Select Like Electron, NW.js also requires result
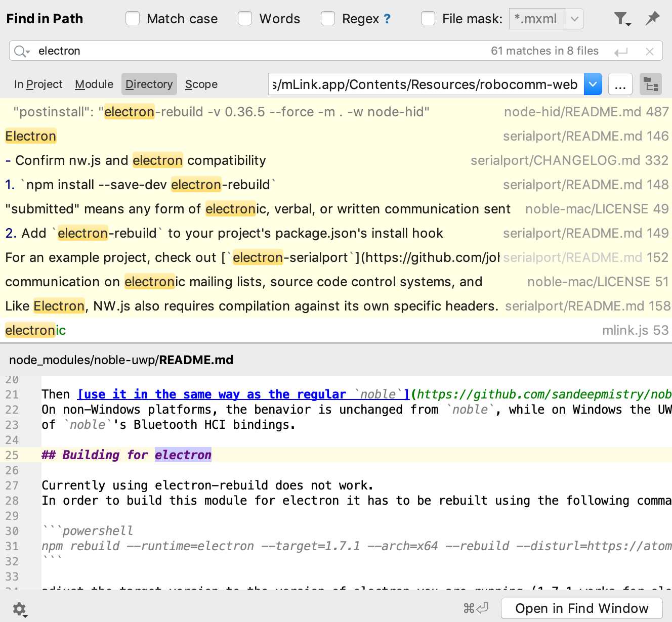This screenshot has height=622, width=672. pyautogui.click(x=336, y=306)
